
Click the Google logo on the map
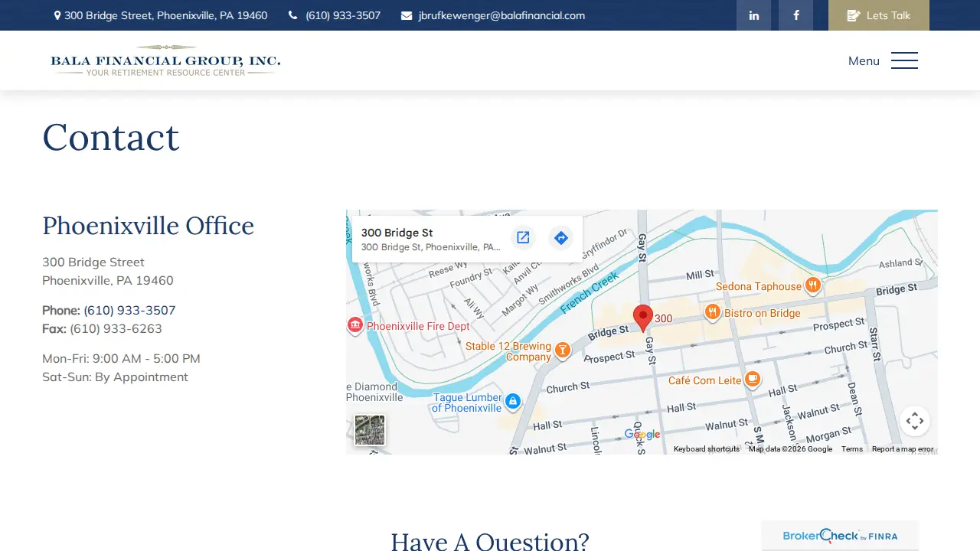tap(642, 435)
